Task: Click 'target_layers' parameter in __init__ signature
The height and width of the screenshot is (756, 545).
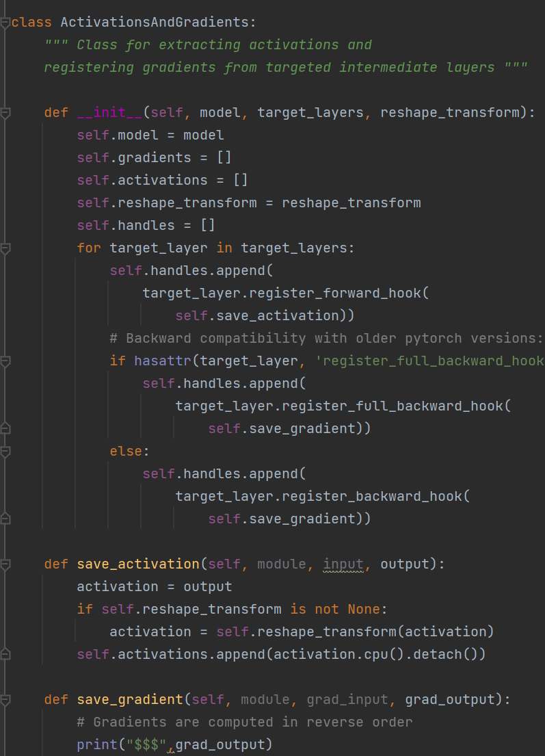Action: coord(310,113)
